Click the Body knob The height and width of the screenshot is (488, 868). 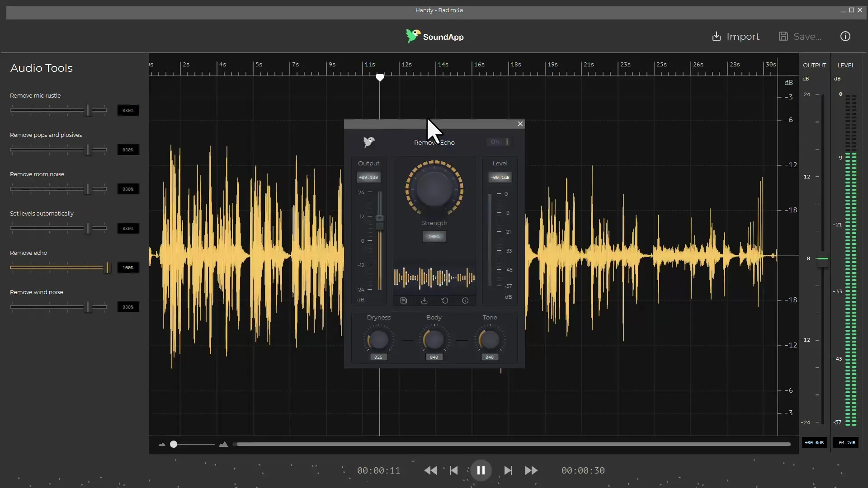click(x=434, y=340)
